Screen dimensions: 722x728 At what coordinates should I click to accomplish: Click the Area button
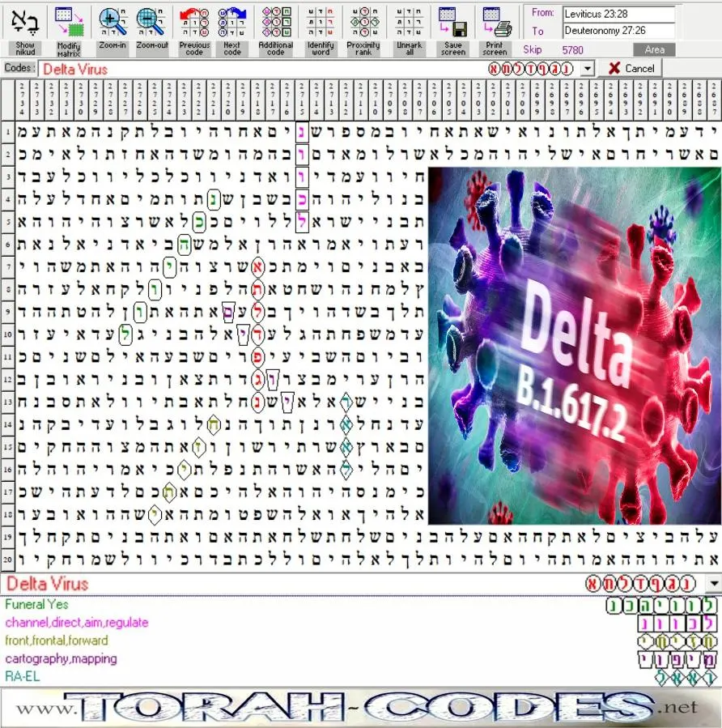pos(654,49)
